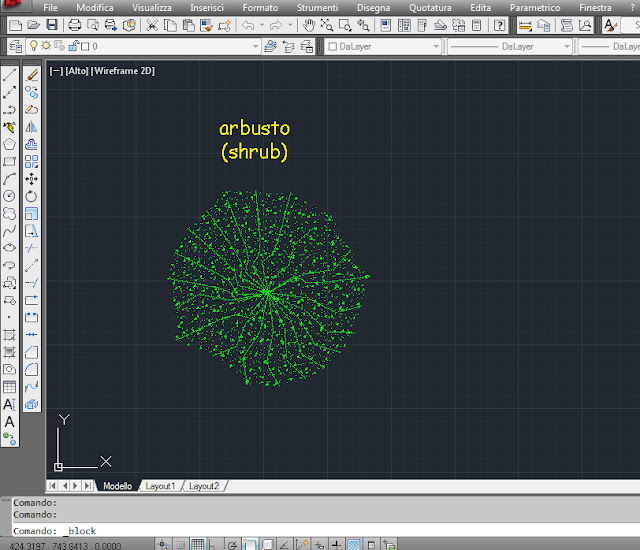The width and height of the screenshot is (640, 550).
Task: Toggle layer freeze sun icon
Action: [46, 46]
